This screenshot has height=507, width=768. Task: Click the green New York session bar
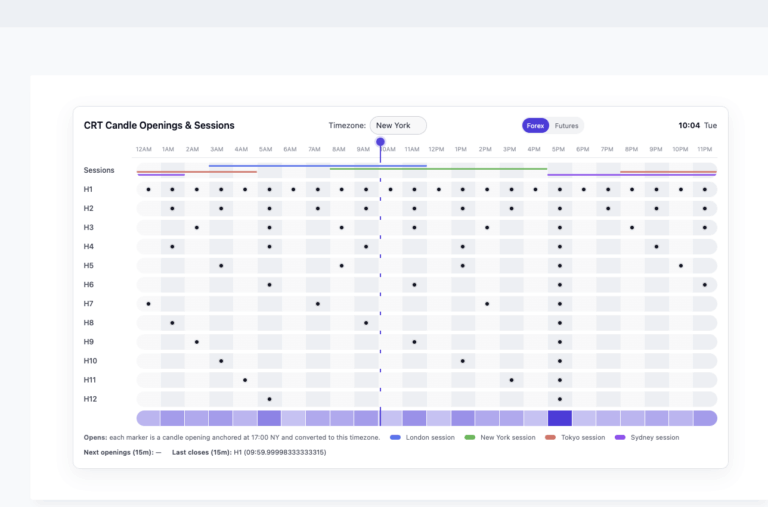pos(438,169)
